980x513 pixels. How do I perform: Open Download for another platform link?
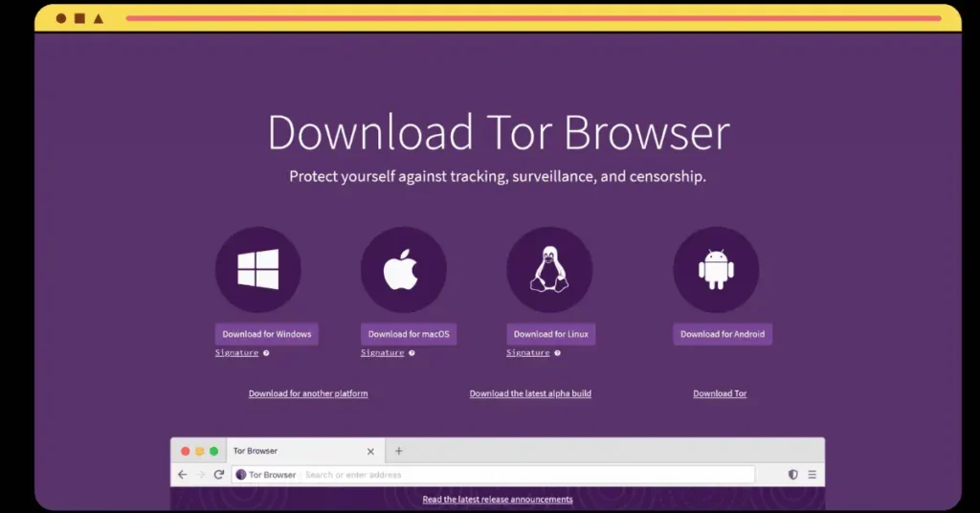click(x=308, y=393)
